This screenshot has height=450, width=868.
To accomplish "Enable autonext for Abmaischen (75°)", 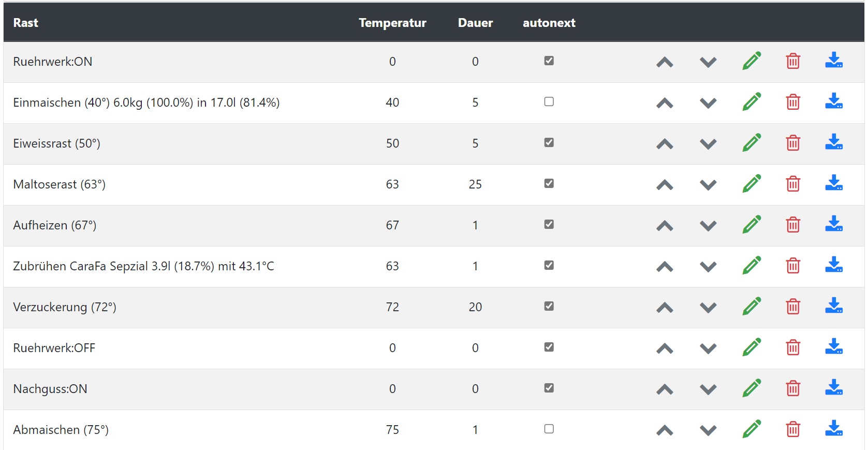I will point(549,429).
